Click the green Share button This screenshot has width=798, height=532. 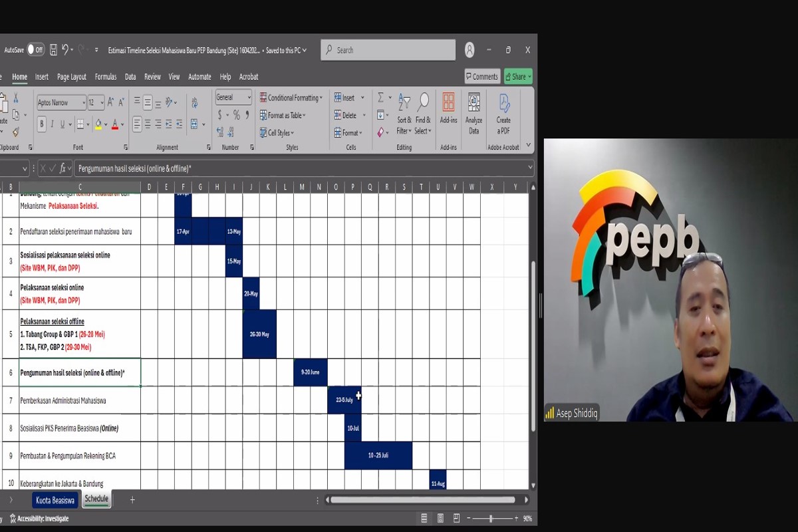click(x=517, y=77)
